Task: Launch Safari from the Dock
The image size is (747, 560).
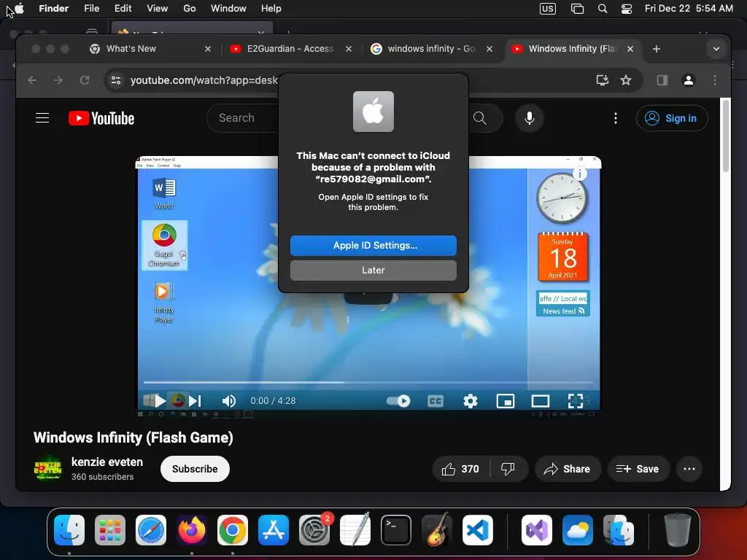Action: [151, 530]
